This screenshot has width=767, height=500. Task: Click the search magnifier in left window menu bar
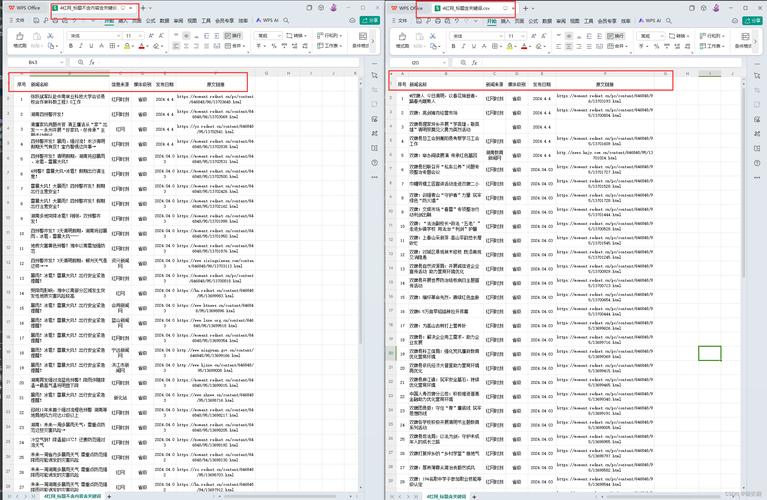286,21
